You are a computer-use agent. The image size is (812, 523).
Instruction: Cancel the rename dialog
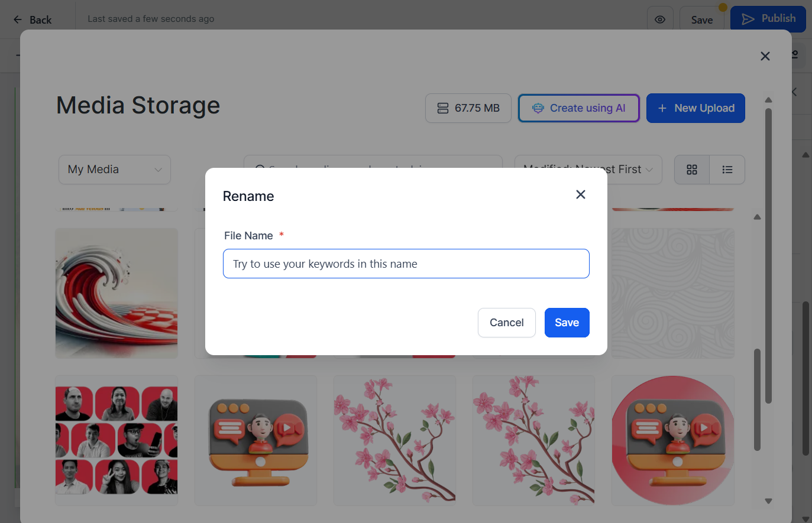click(507, 323)
